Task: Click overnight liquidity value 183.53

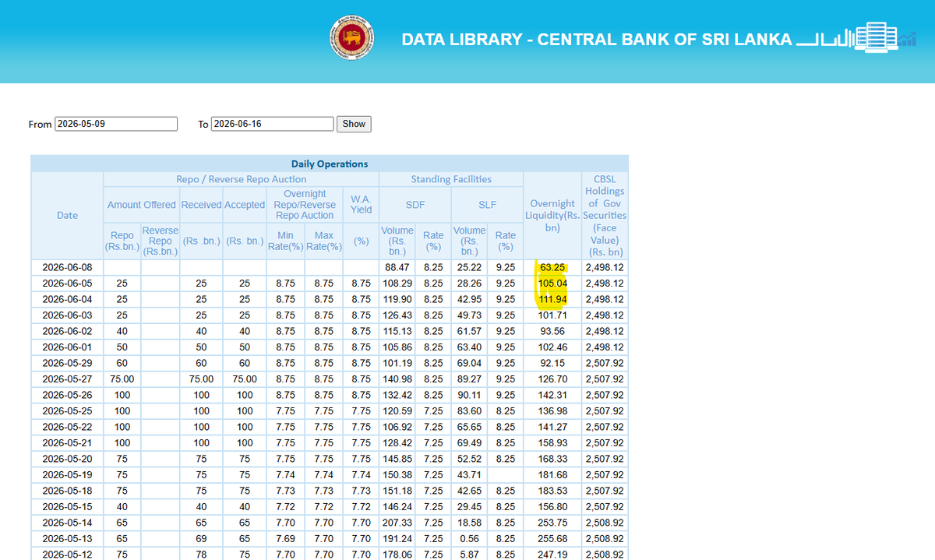Action: 552,491
